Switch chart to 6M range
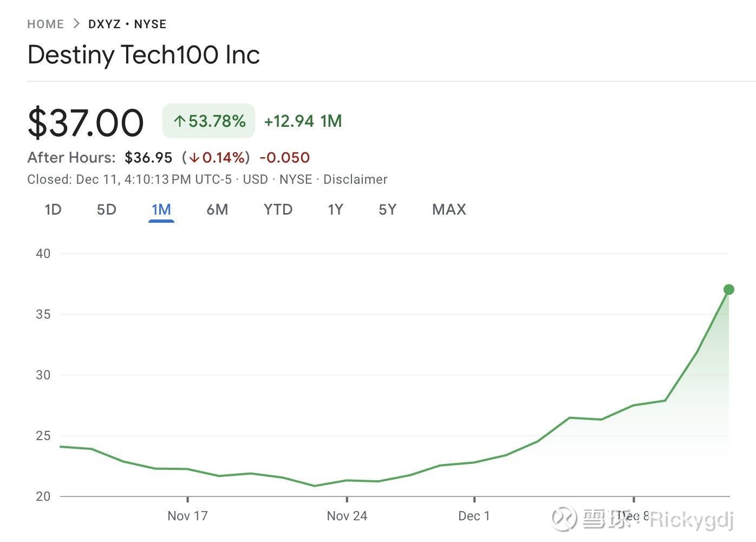Screen dimensions: 756x542 click(x=217, y=210)
